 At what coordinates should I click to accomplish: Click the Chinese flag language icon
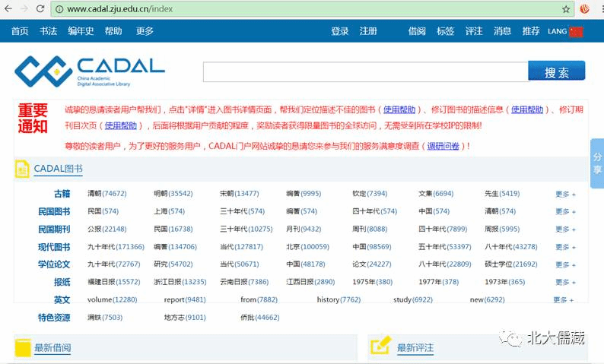[x=576, y=31]
